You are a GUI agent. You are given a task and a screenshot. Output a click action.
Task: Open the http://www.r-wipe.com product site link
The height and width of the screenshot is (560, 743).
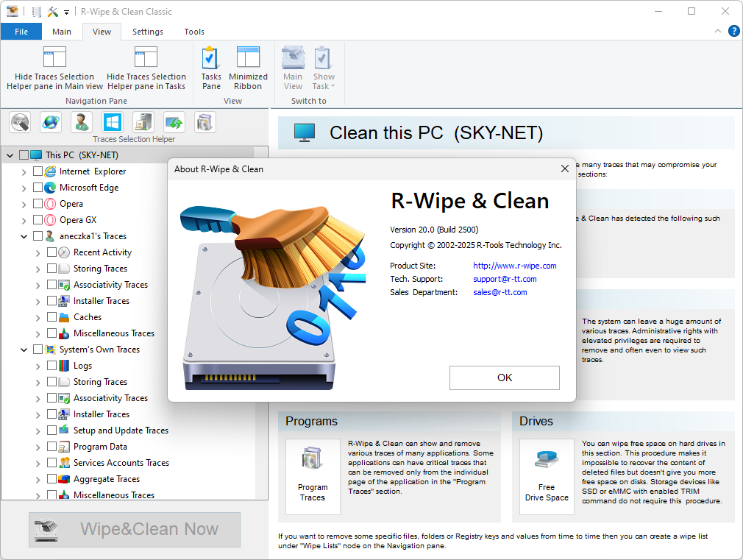(x=515, y=266)
